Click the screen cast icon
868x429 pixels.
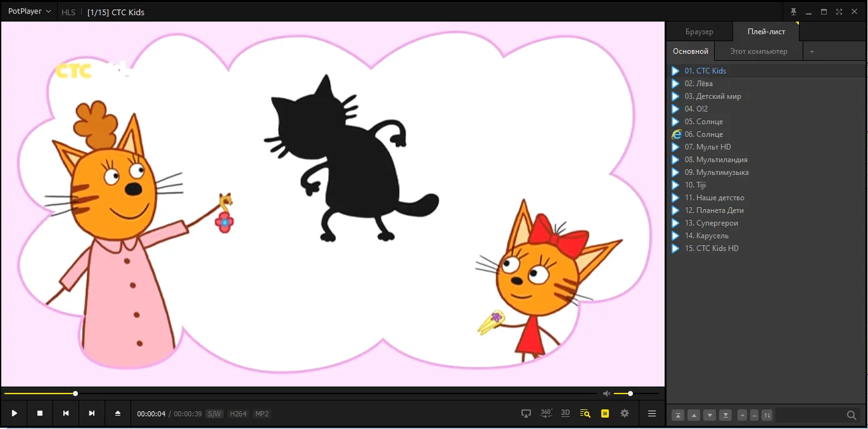[x=526, y=413]
